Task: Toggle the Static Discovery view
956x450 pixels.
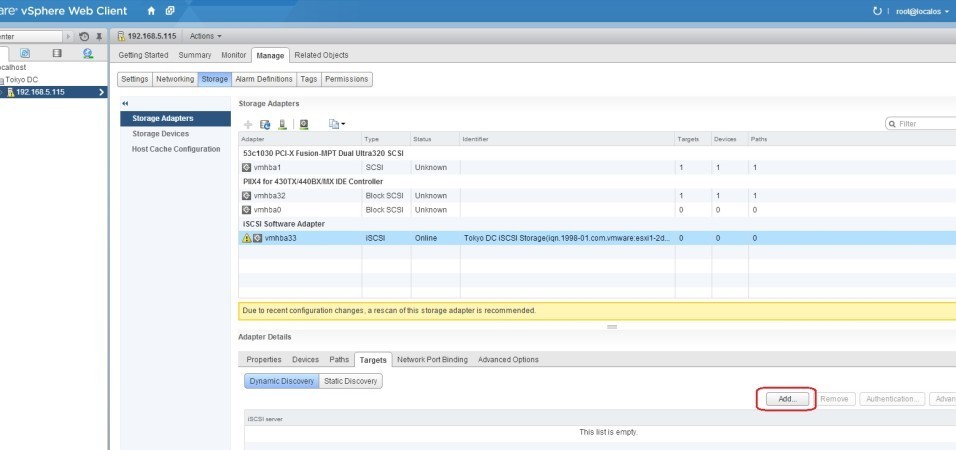Action: click(x=351, y=381)
